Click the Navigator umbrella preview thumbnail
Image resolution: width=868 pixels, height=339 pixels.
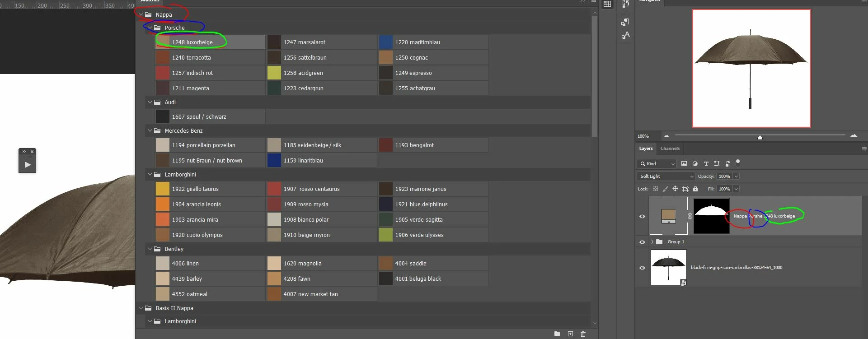[751, 68]
